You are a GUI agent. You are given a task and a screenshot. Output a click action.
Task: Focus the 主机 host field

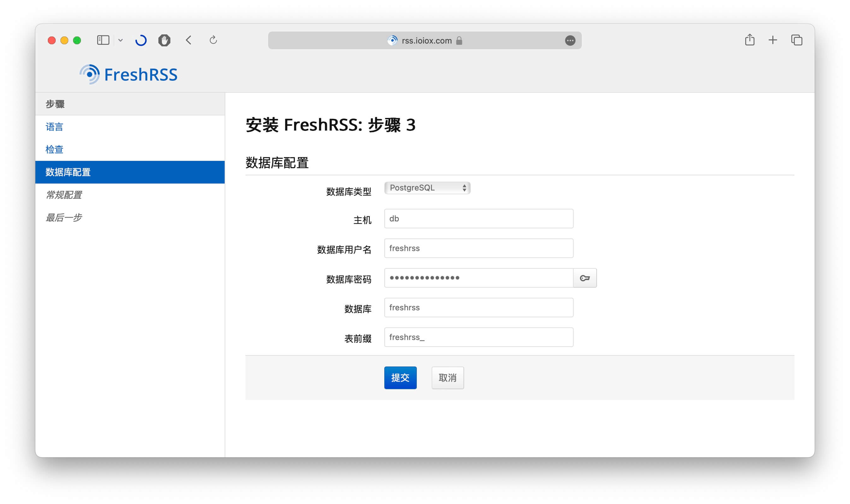coord(478,219)
